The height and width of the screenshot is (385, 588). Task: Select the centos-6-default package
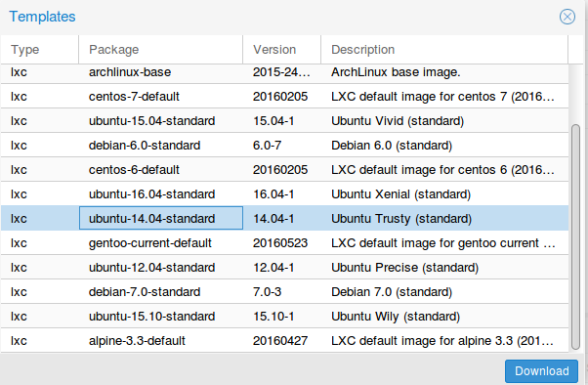click(x=134, y=170)
